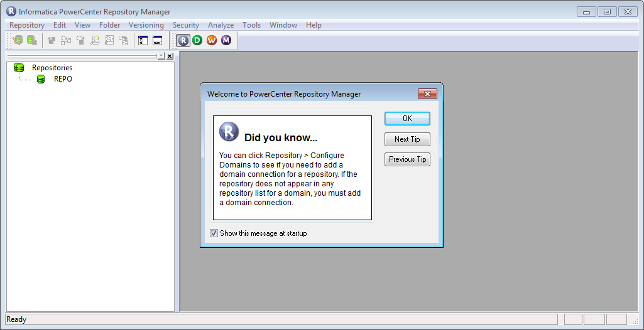Open the Edit menu
The height and width of the screenshot is (330, 644).
(60, 25)
